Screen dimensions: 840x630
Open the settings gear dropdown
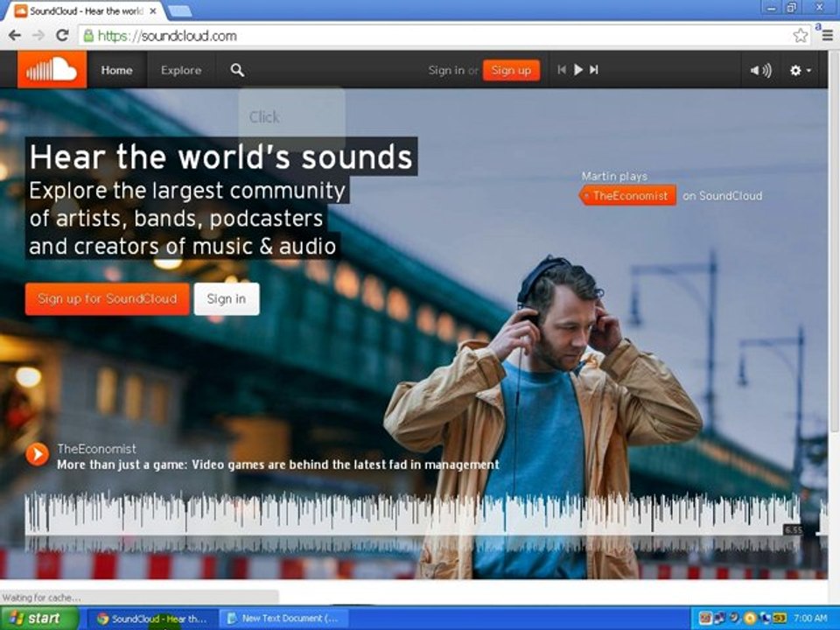pyautogui.click(x=801, y=70)
